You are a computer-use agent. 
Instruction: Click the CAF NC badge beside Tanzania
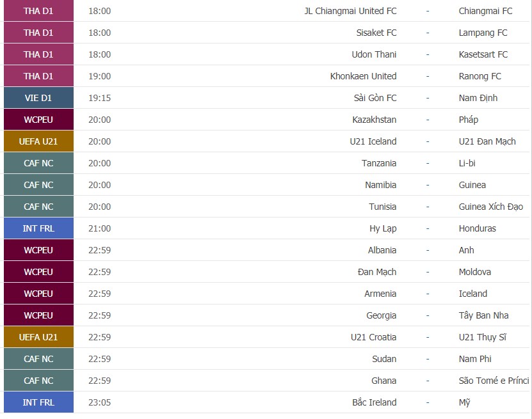38,163
